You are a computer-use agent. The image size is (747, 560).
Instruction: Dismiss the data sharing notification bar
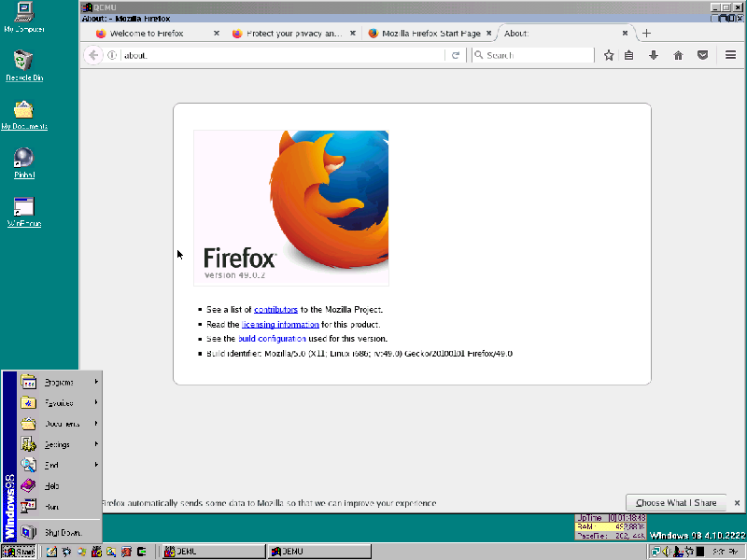tap(737, 503)
